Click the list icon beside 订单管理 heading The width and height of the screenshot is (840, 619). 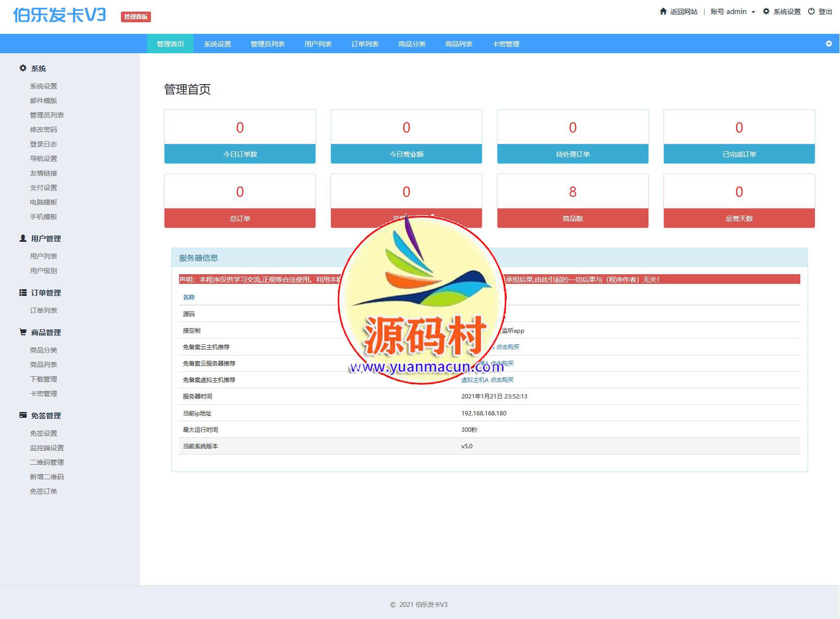(x=23, y=293)
